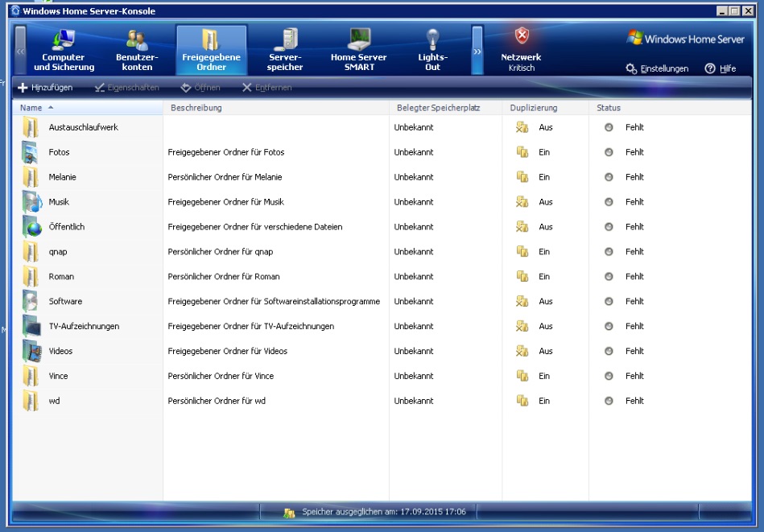Sort by the Name column header
The image size is (764, 532).
(x=88, y=108)
